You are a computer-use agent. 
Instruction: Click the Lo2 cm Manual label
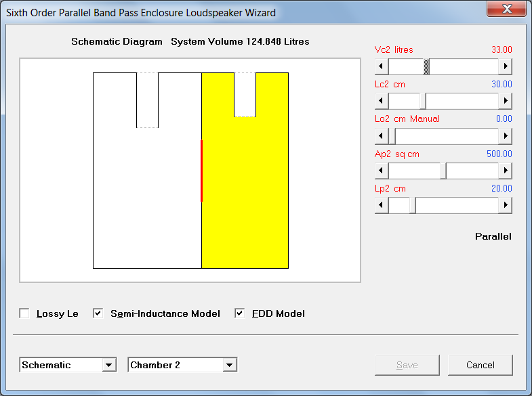pos(407,119)
